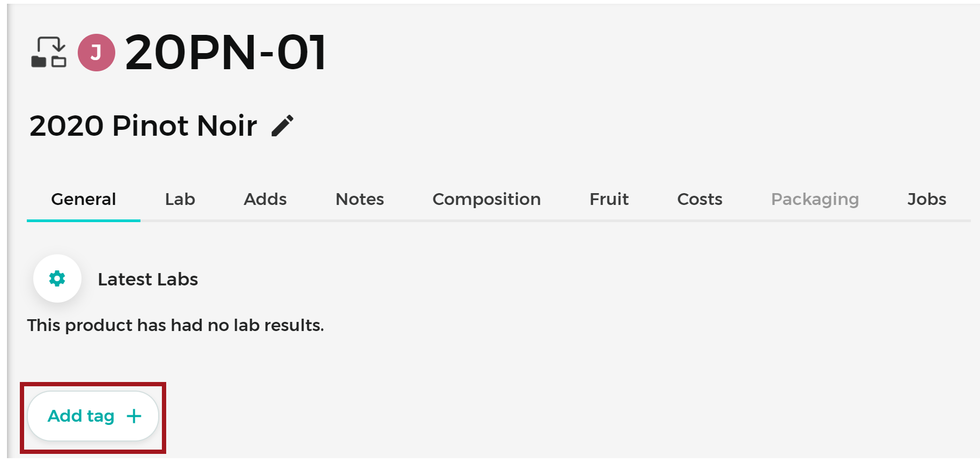Open the Lab tab
The width and height of the screenshot is (980, 463).
click(180, 199)
